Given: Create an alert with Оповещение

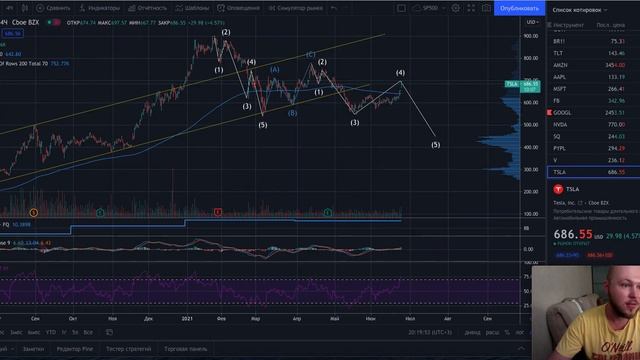Looking at the screenshot, I should point(238,8).
